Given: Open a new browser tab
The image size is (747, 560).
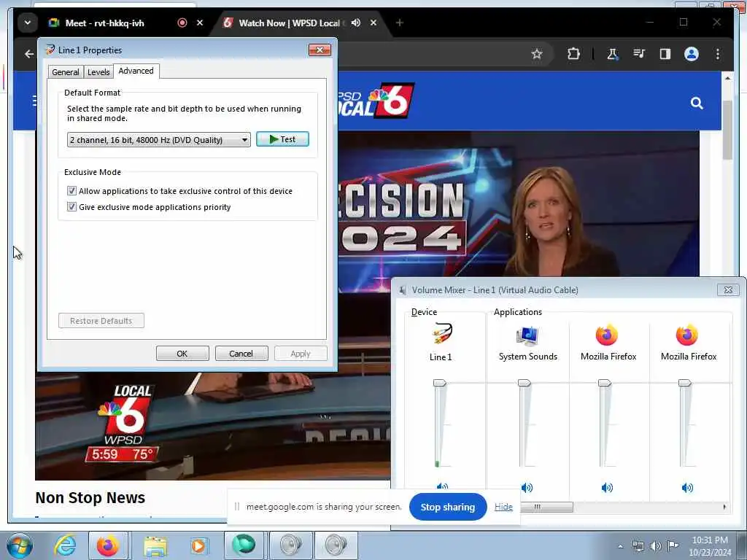Looking at the screenshot, I should pos(400,23).
